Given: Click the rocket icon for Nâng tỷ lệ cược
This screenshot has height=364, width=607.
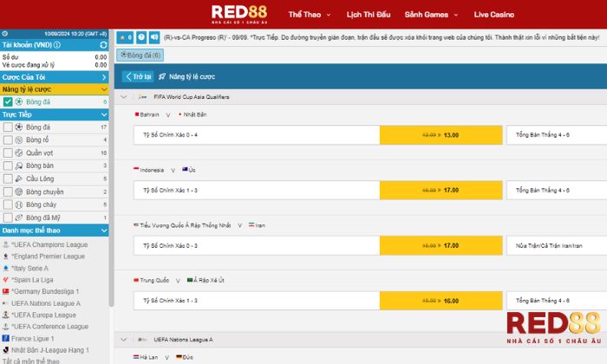Looking at the screenshot, I should [162, 76].
